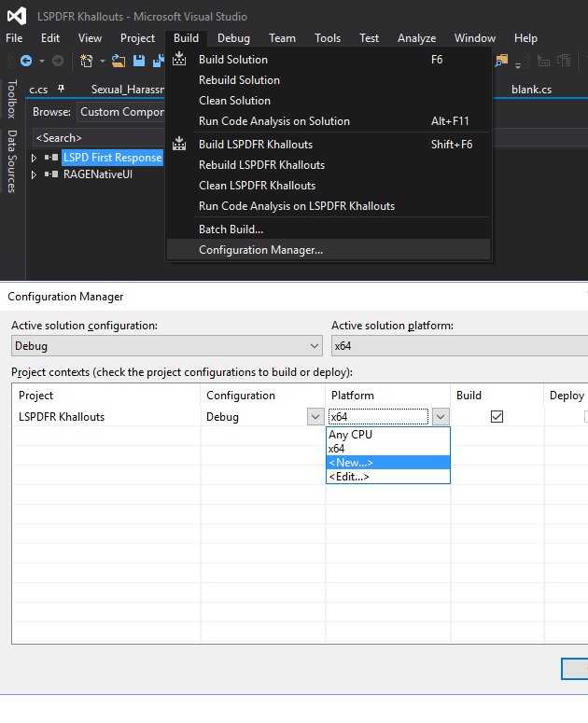
Task: Click the Search box in the browser
Action: 93,138
